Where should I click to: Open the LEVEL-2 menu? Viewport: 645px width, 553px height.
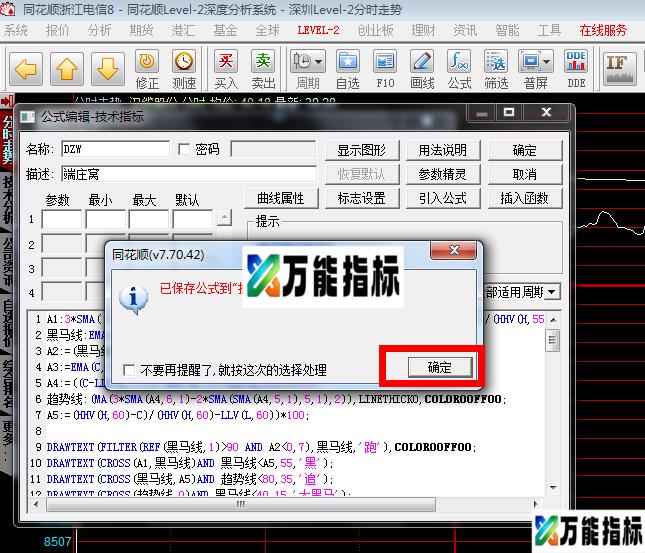coord(318,30)
